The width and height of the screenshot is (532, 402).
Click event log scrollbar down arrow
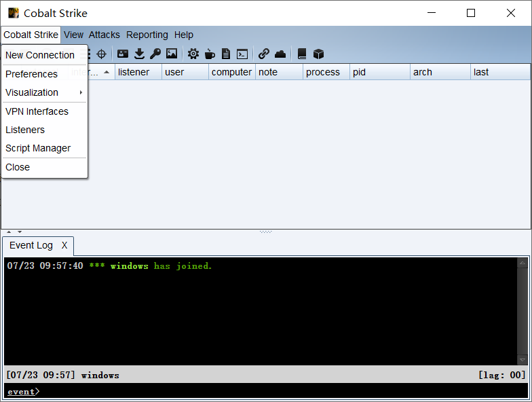tap(522, 360)
